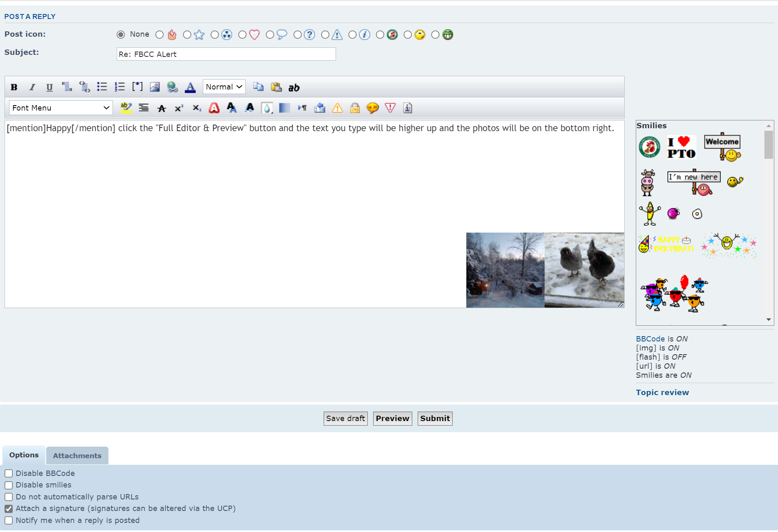Open the Normal font size dropdown
Screen dimensions: 778x532
click(x=224, y=87)
